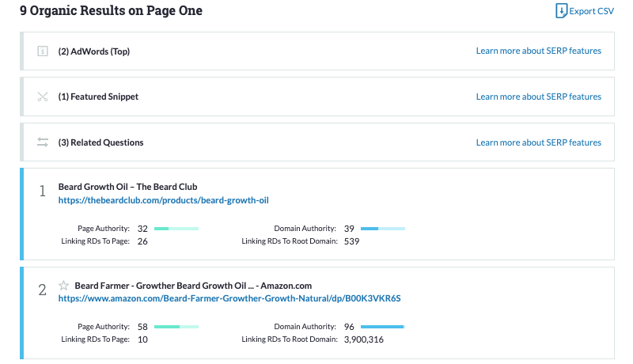Open the Amazon Beard Farmer product URL

pyautogui.click(x=229, y=298)
